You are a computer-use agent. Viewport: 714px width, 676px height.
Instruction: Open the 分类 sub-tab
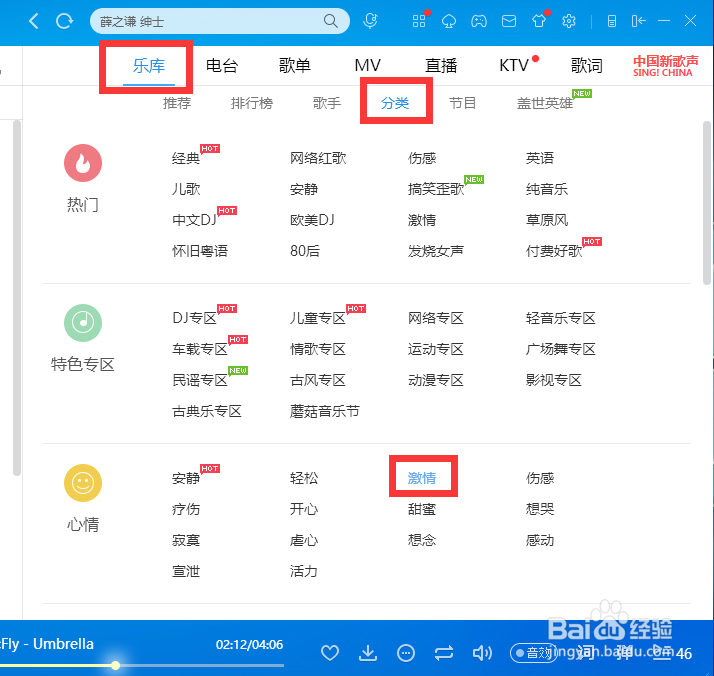395,103
